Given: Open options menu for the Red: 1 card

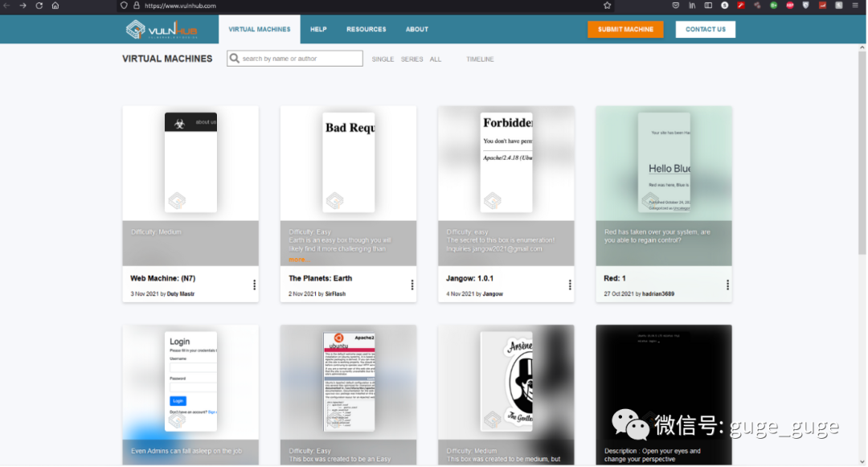Looking at the screenshot, I should click(x=727, y=285).
